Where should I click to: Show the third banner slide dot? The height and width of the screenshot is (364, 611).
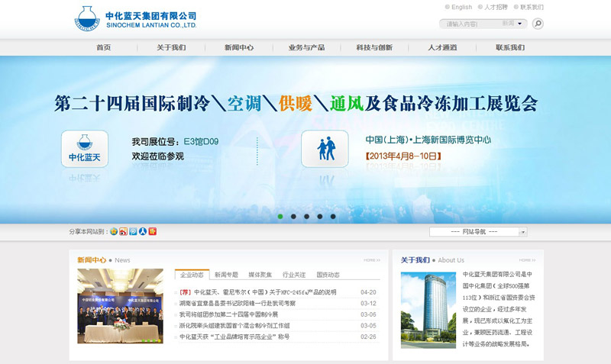click(x=307, y=217)
